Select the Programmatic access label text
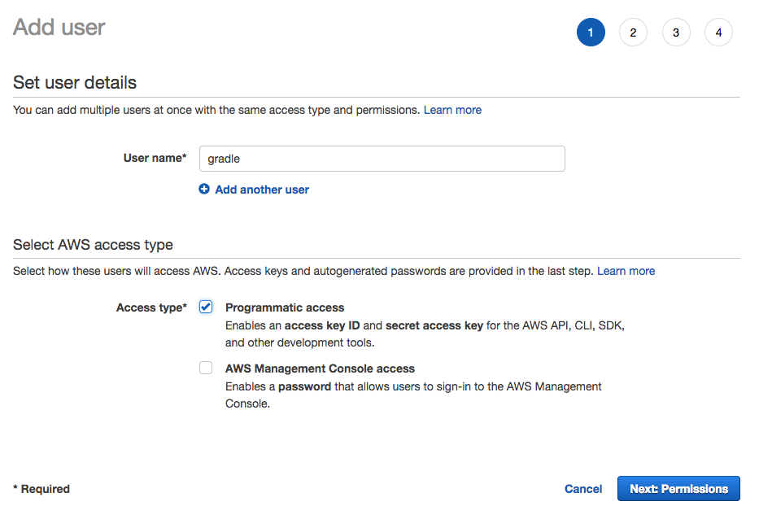The width and height of the screenshot is (759, 532). tap(285, 307)
